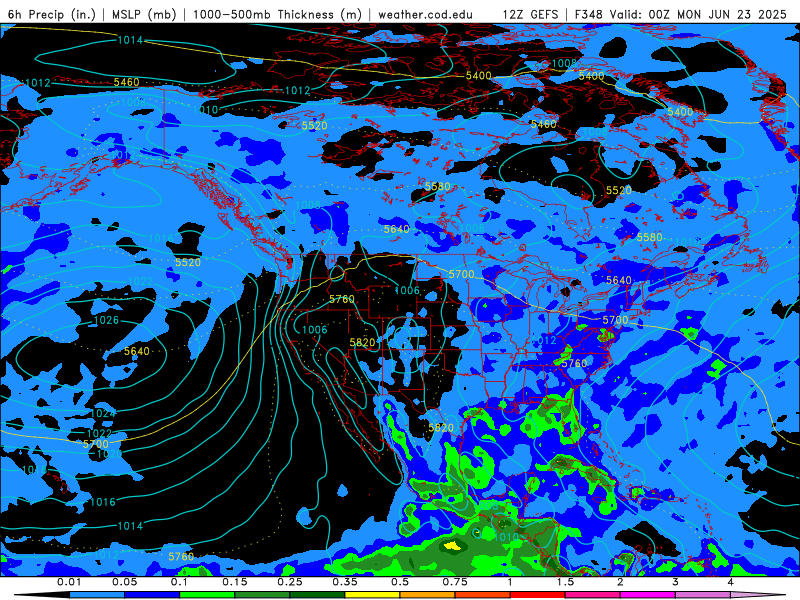Click the '1.5' legend value
The width and height of the screenshot is (800, 600).
565,582
